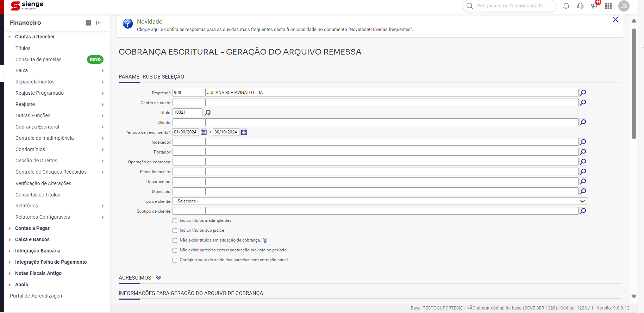This screenshot has height=313, width=644.
Task: Search Operação de cobrança with magnifier icon
Action: [x=583, y=162]
